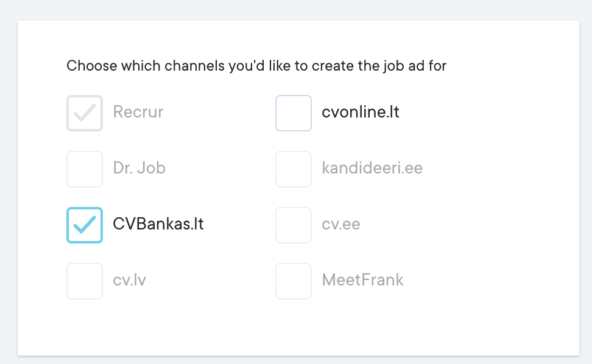Viewport: 592px width, 364px height.
Task: Click the 'CVBankas.lt' label text
Action: 158,224
